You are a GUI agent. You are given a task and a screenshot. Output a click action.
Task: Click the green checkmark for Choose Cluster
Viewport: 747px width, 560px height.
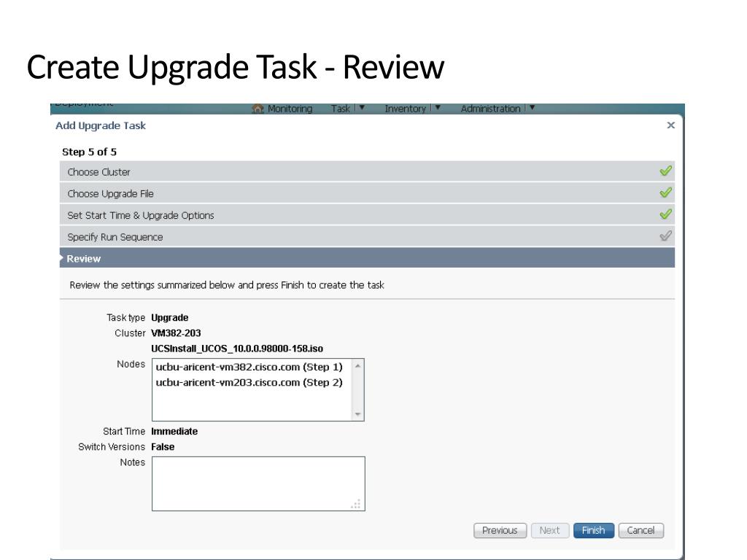pyautogui.click(x=665, y=171)
